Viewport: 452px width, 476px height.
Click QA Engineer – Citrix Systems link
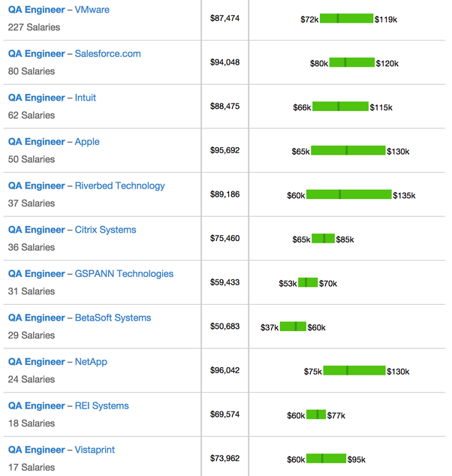72,230
